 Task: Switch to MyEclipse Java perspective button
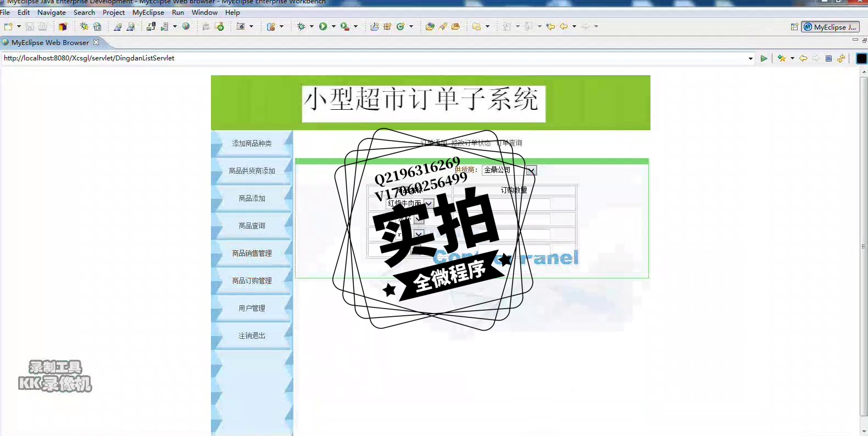(x=830, y=27)
